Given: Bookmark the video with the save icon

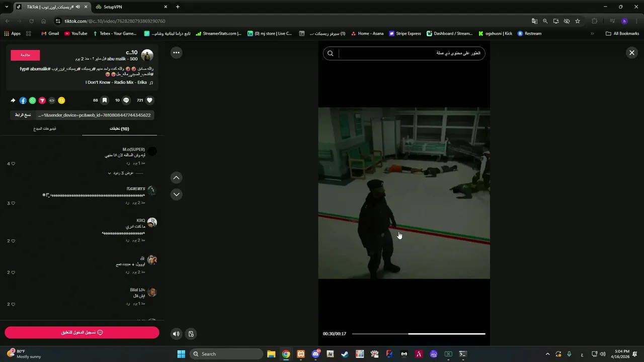Looking at the screenshot, I should 105,100.
